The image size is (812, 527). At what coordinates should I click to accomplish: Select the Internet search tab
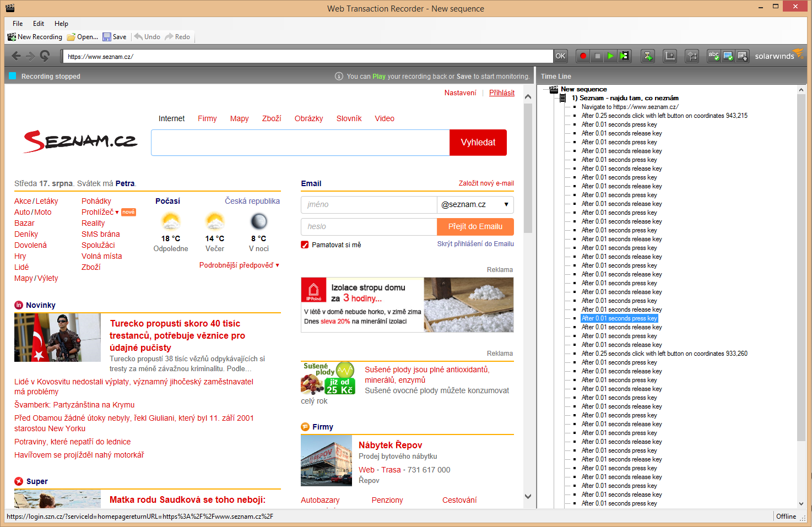tap(172, 118)
